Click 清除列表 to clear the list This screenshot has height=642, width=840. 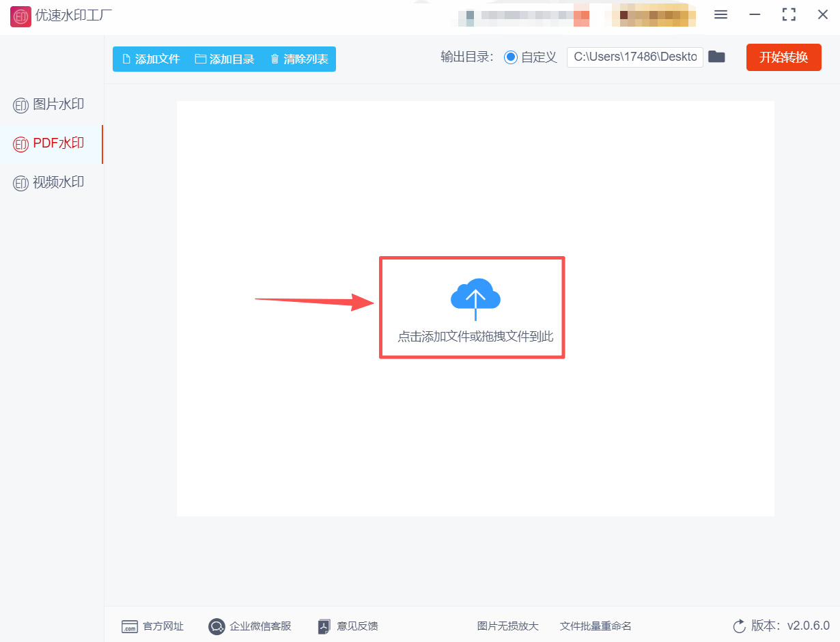299,59
